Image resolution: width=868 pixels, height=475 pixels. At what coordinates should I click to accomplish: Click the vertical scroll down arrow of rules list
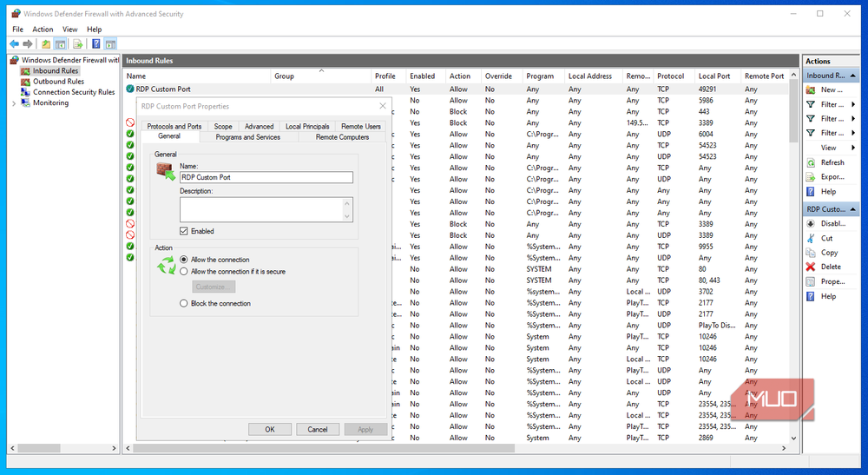point(793,438)
